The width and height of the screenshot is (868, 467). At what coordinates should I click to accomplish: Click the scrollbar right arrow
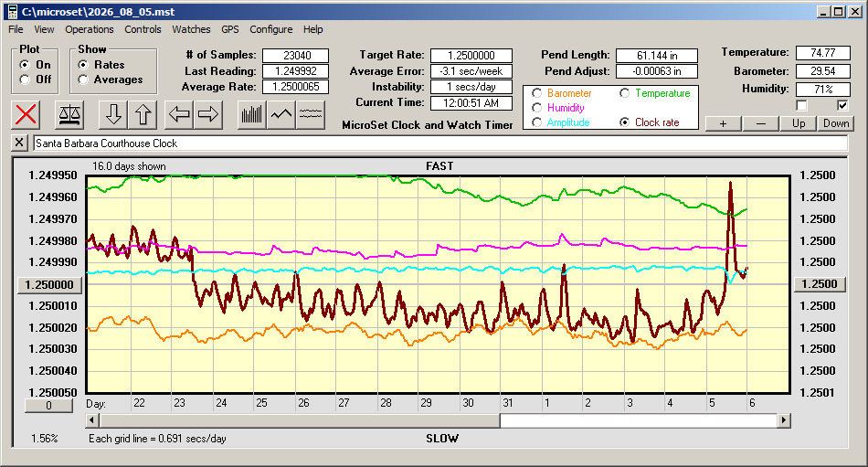pyautogui.click(x=783, y=420)
